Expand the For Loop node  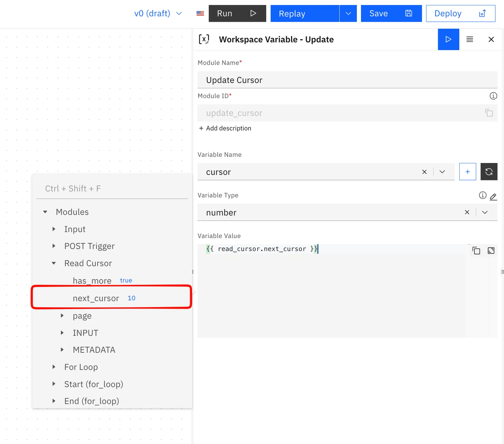coord(54,367)
